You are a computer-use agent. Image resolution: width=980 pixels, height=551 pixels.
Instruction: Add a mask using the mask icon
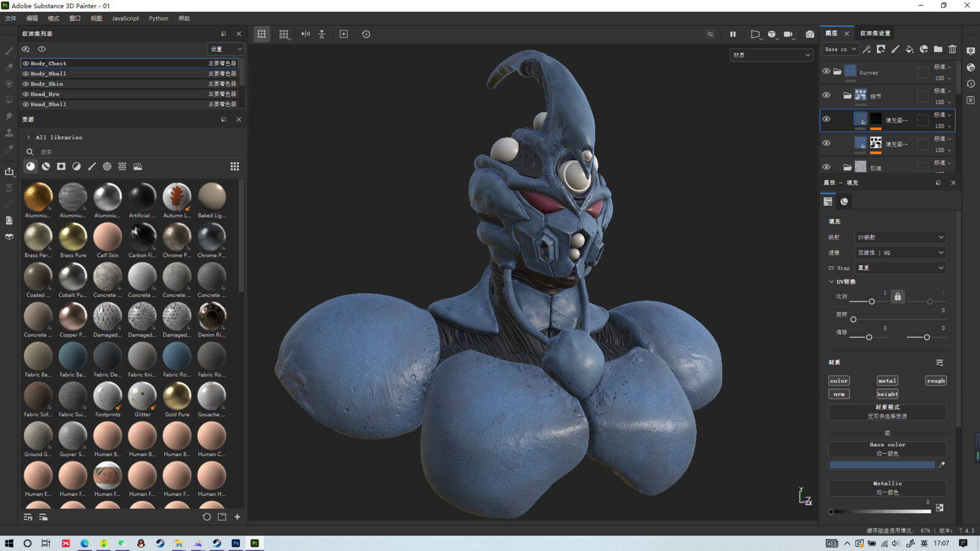click(881, 49)
